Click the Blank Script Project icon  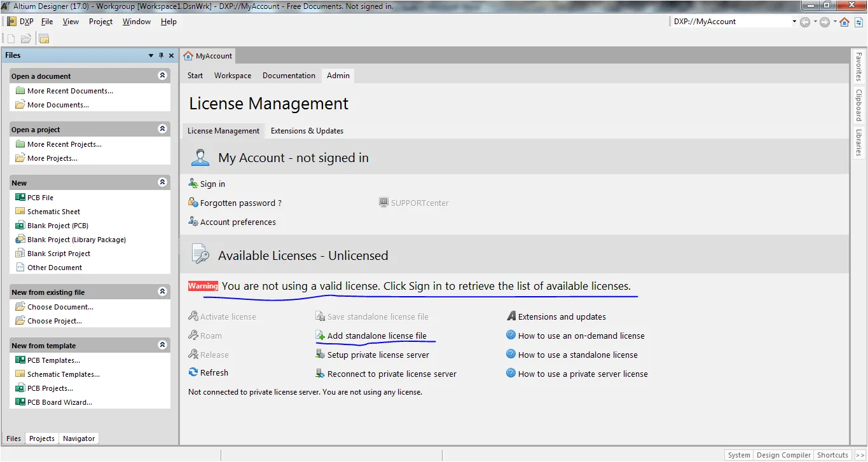pyautogui.click(x=20, y=254)
